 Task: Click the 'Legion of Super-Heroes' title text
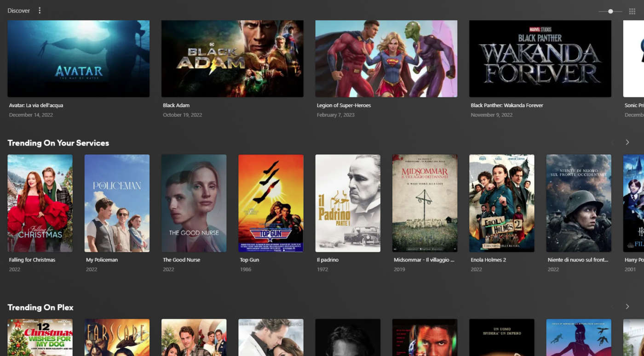click(x=344, y=105)
